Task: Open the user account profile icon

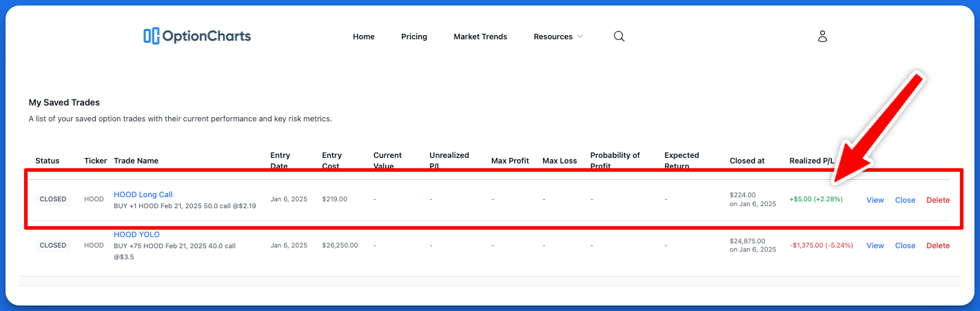Action: click(821, 37)
